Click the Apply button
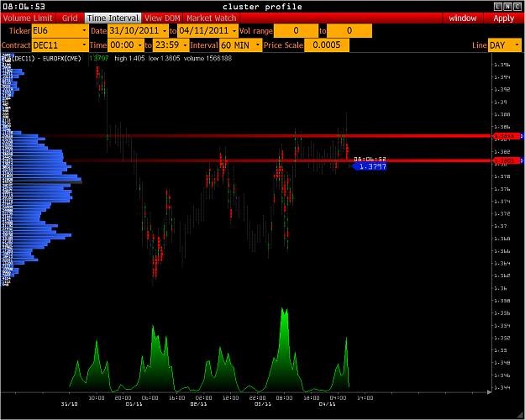Screen dimensions: 525x420 click(503, 18)
